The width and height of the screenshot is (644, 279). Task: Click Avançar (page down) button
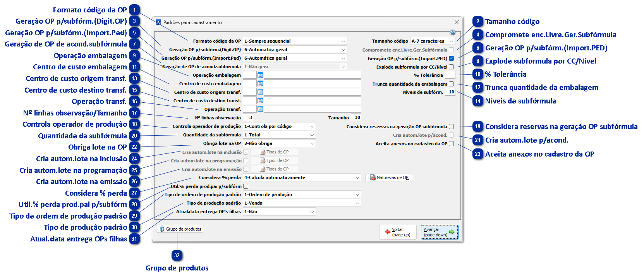(440, 232)
